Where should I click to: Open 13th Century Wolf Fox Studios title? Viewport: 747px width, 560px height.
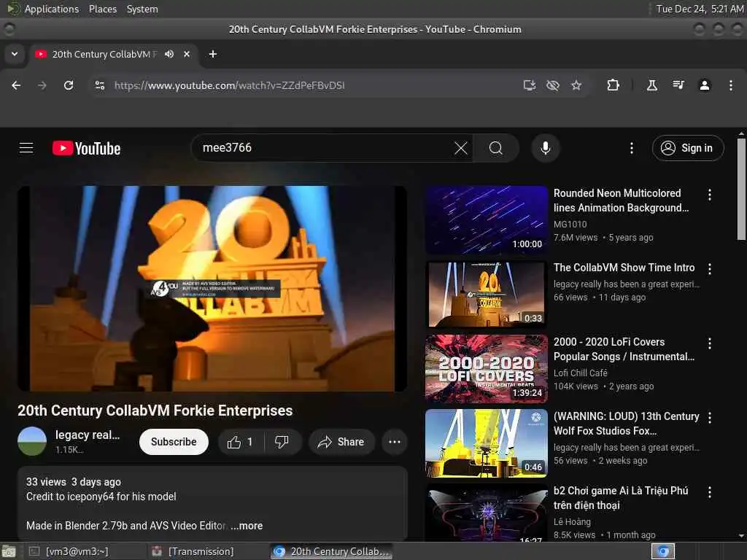coord(627,424)
